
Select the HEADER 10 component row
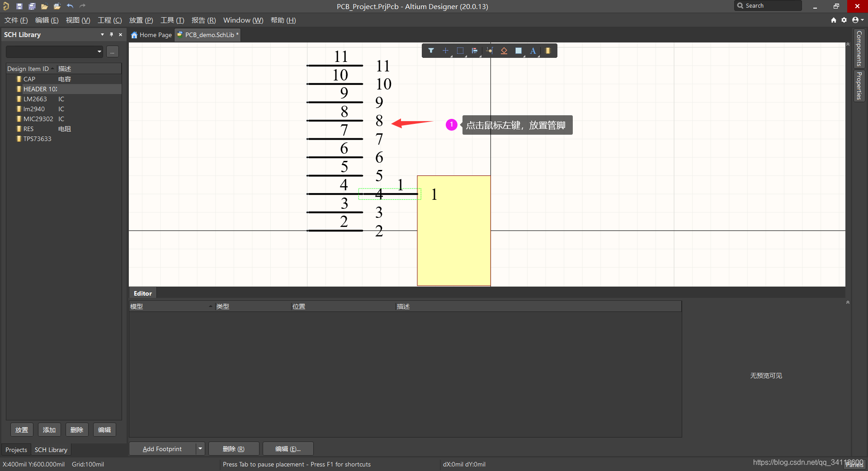[64, 89]
